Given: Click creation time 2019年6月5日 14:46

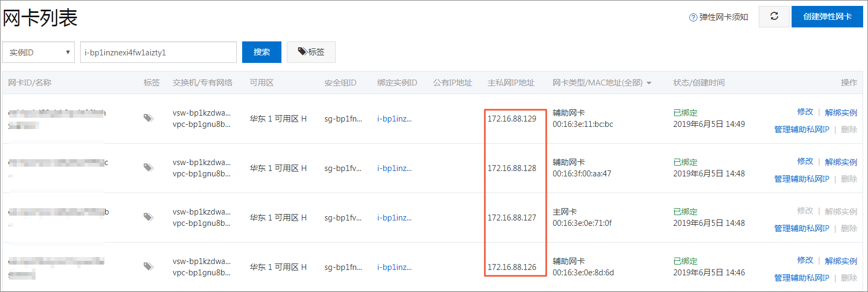Looking at the screenshot, I should point(709,273).
